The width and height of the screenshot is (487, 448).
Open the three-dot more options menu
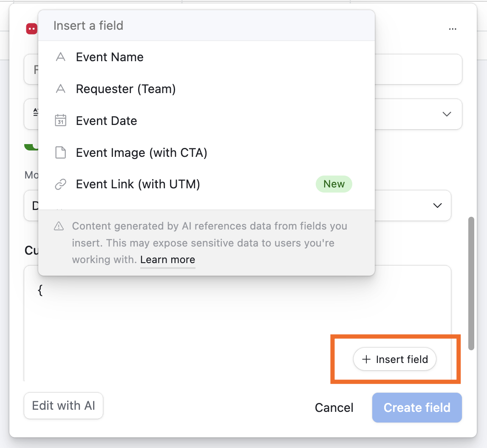(x=453, y=28)
